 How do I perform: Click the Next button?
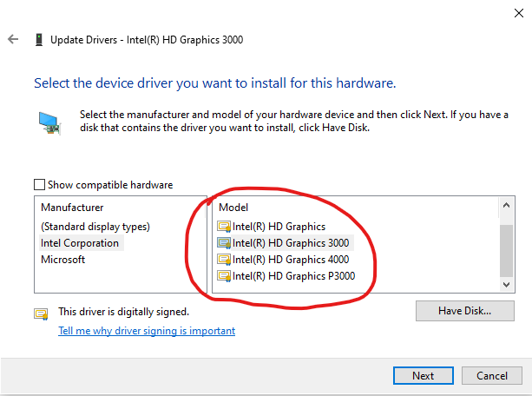424,376
